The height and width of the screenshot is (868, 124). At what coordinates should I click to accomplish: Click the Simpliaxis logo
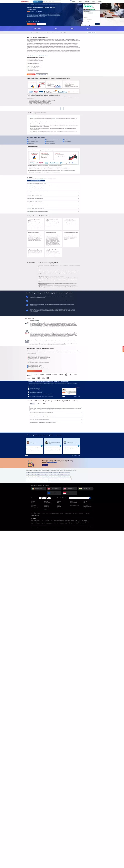25,1
